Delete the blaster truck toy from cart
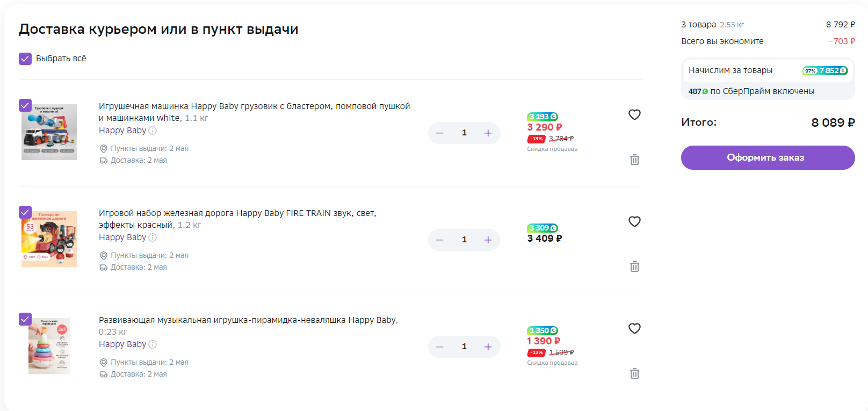The width and height of the screenshot is (868, 411). coord(634,160)
